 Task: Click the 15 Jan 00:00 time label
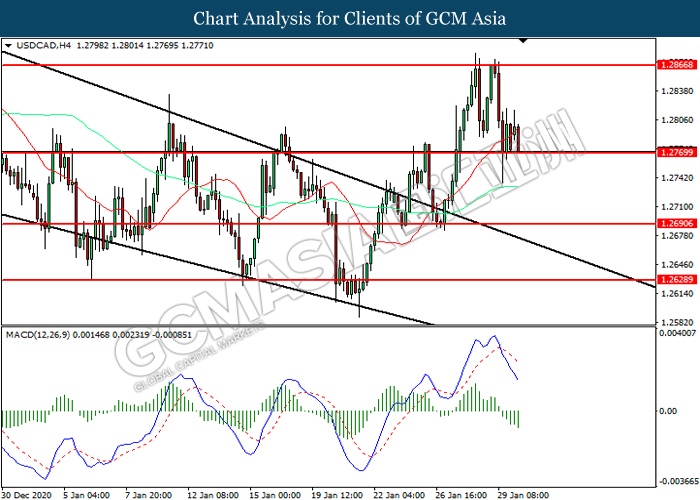click(x=275, y=493)
